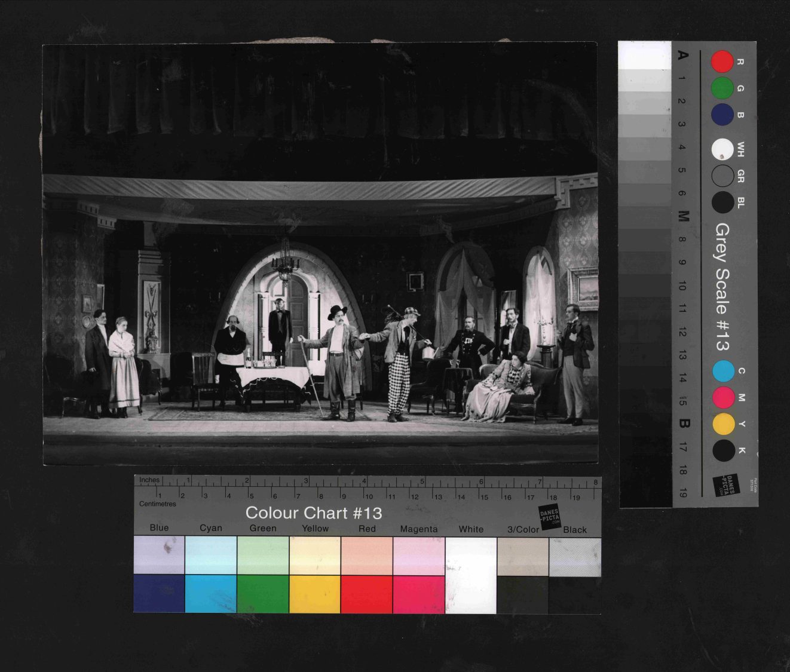Click the cyan circle labeled C
Screen dimensions: 790x672
723,371
